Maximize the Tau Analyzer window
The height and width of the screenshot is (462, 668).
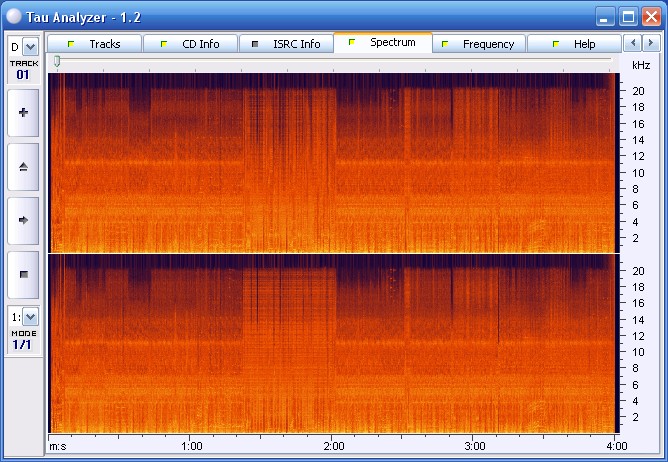click(628, 16)
